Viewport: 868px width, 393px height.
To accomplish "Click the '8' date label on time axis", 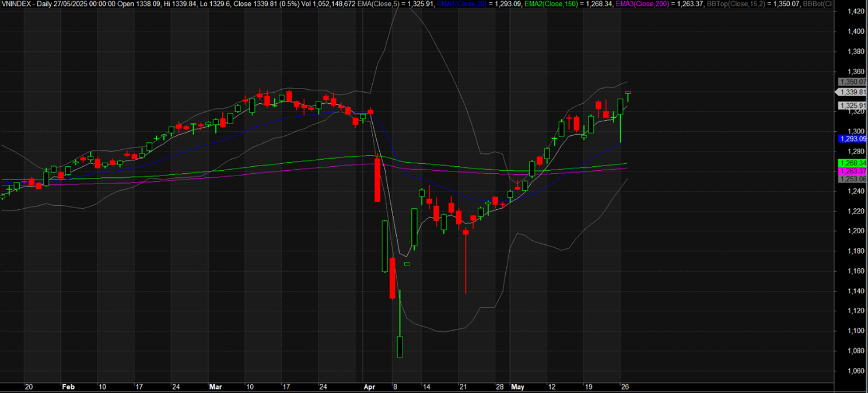I will (x=395, y=387).
